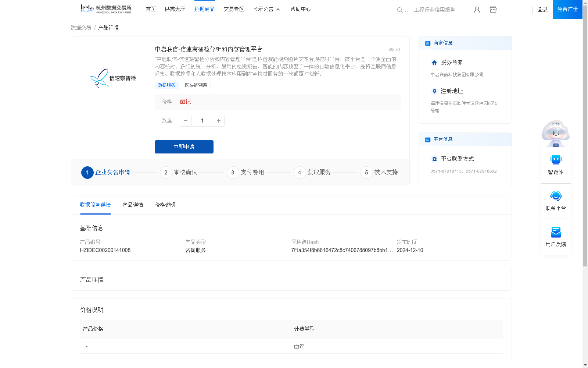Click the 平台信息 panel icon

pyautogui.click(x=428, y=139)
